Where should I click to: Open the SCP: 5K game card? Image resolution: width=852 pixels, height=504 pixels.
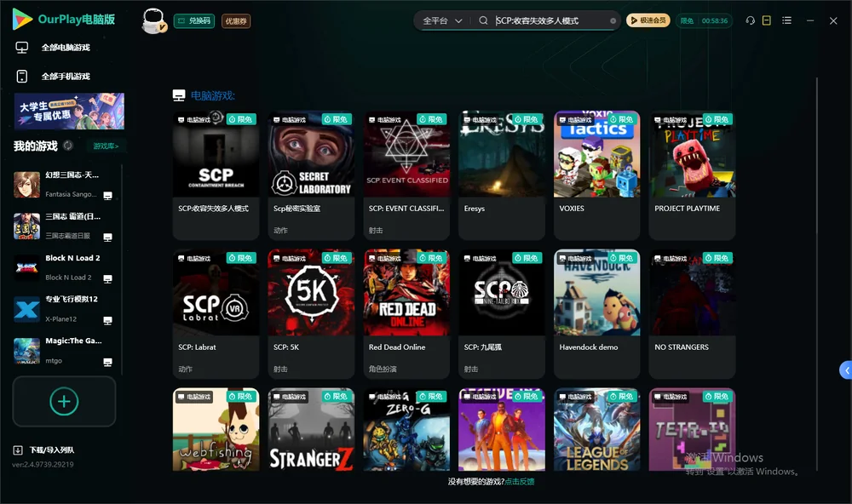(311, 314)
